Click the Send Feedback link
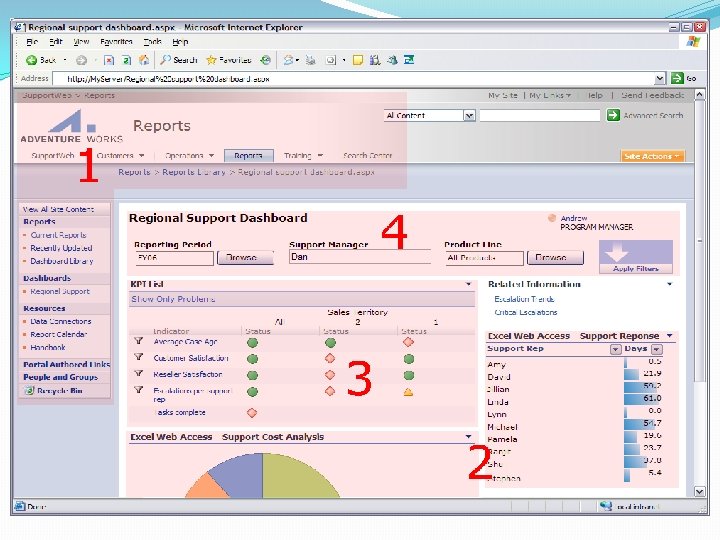 (652, 95)
